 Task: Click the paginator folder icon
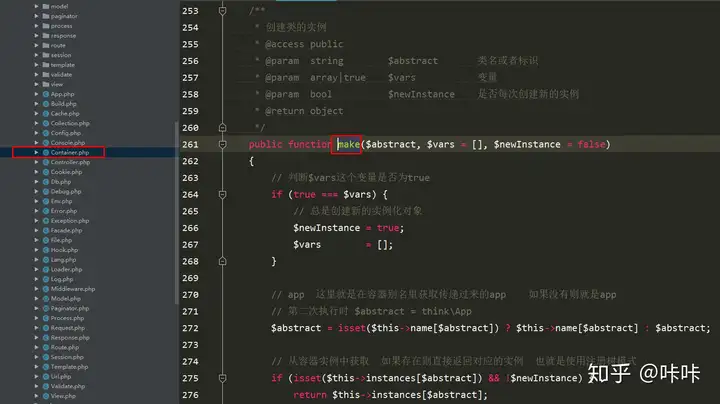pyautogui.click(x=46, y=16)
